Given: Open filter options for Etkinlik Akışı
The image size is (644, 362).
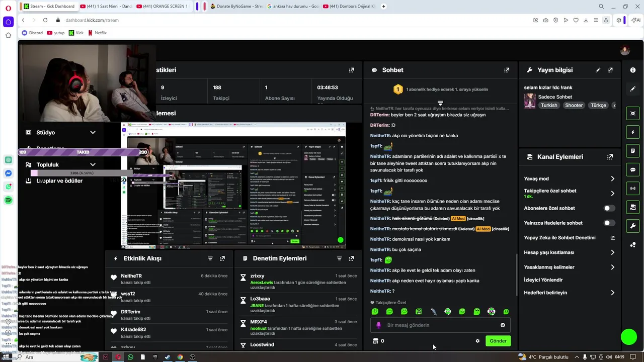Looking at the screenshot, I should (210, 258).
